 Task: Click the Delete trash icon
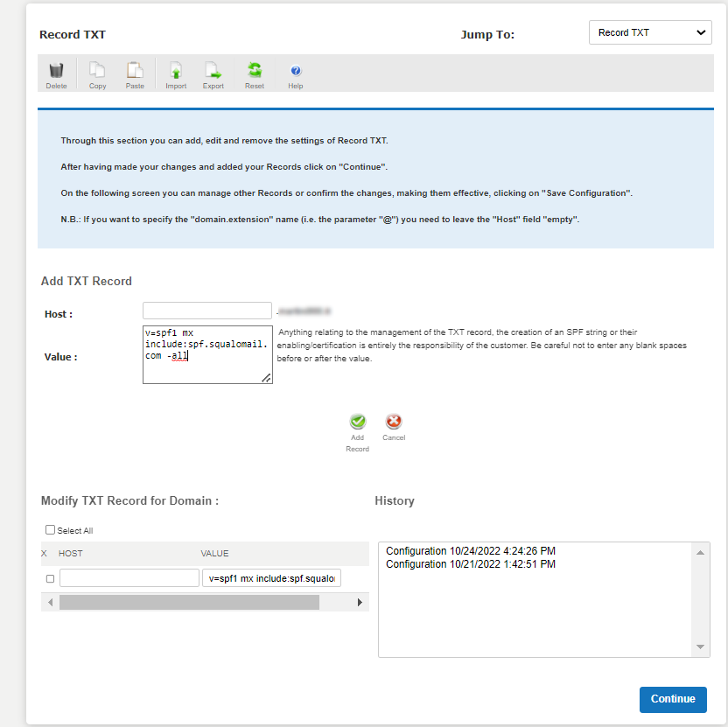tap(56, 72)
